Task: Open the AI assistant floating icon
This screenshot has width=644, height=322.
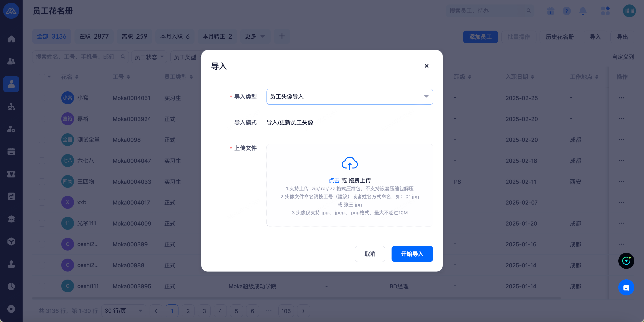Action: [626, 261]
